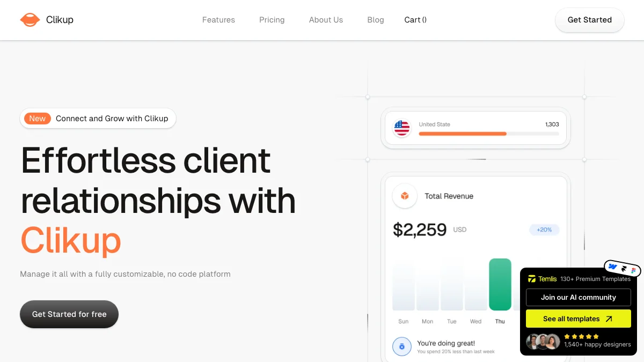Open the Features menu item
Screen dimensions: 644x362
pyautogui.click(x=218, y=20)
